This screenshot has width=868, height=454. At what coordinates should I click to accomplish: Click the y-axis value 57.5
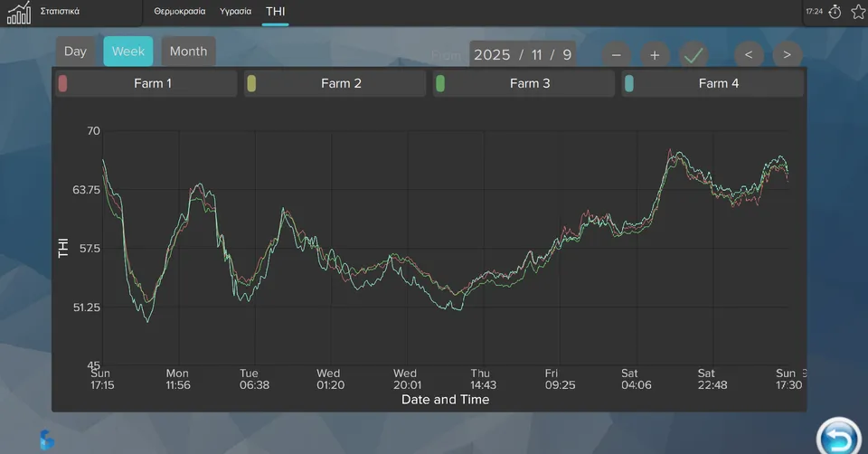(90, 249)
